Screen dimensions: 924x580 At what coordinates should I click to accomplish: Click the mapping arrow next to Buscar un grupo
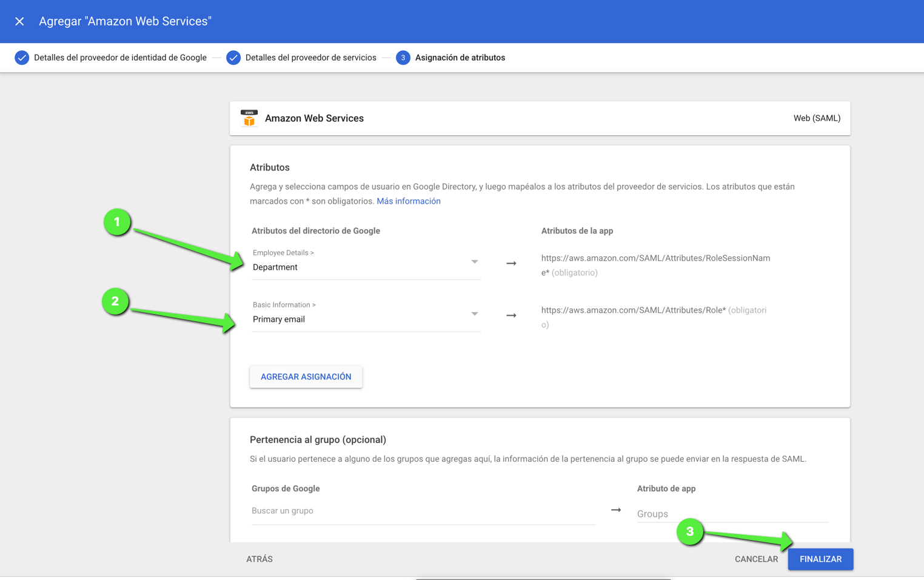click(616, 510)
